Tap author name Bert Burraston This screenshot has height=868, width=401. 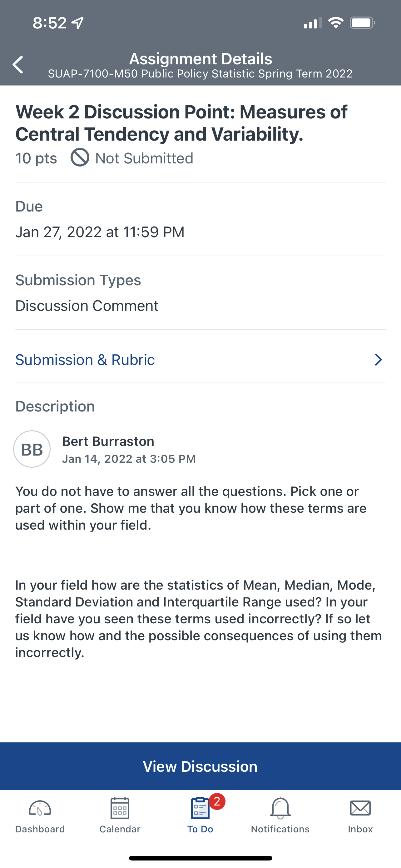(x=108, y=441)
